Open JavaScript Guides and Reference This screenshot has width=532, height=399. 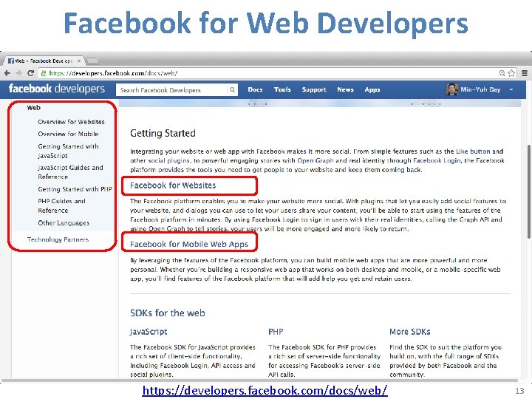[70, 172]
